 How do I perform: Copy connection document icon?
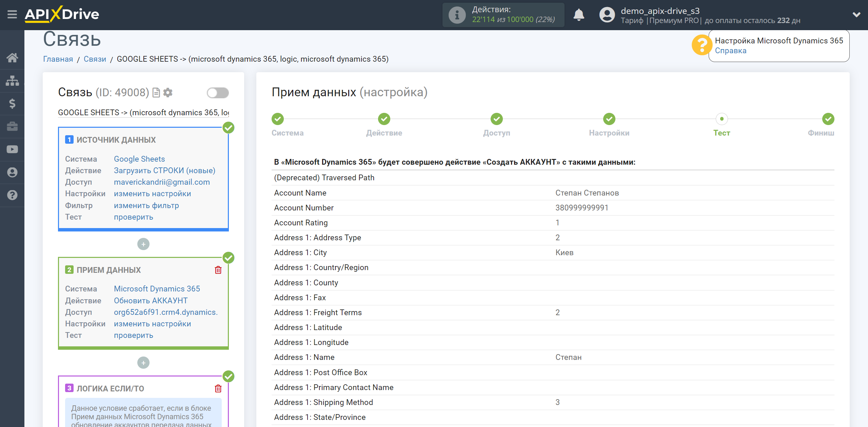[156, 93]
